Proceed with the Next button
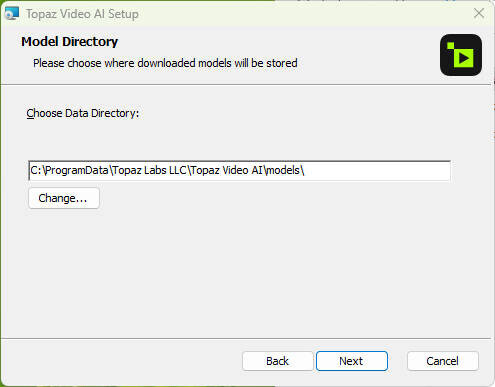 [x=352, y=361]
